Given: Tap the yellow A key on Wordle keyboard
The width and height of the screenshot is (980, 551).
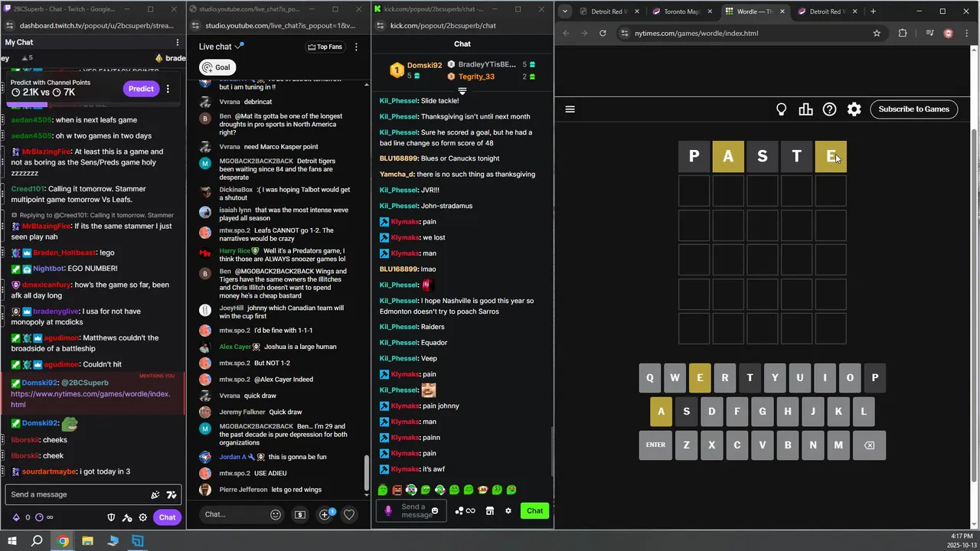Looking at the screenshot, I should [x=661, y=411].
